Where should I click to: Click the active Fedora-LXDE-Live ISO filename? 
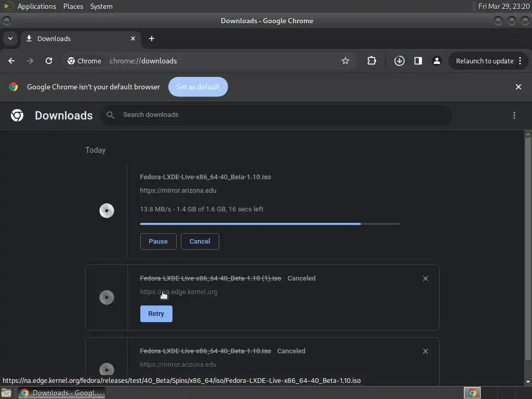pyautogui.click(x=205, y=177)
